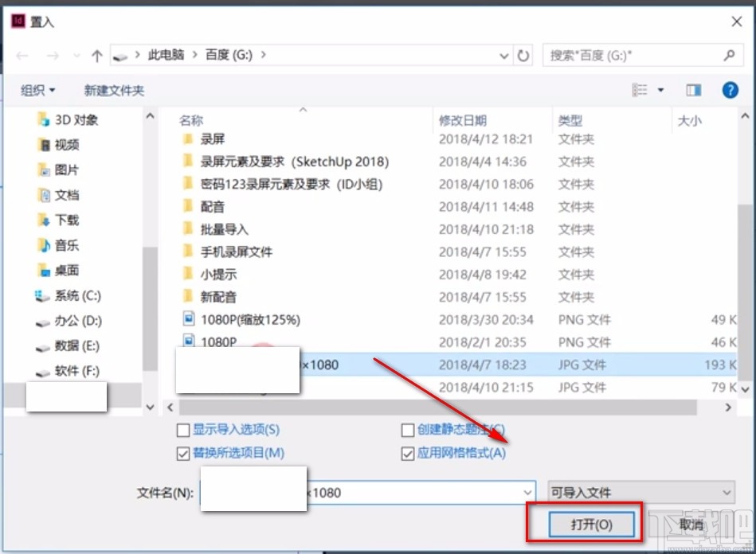The image size is (756, 554).
Task: Select the 小提示 folder
Action: click(x=210, y=275)
